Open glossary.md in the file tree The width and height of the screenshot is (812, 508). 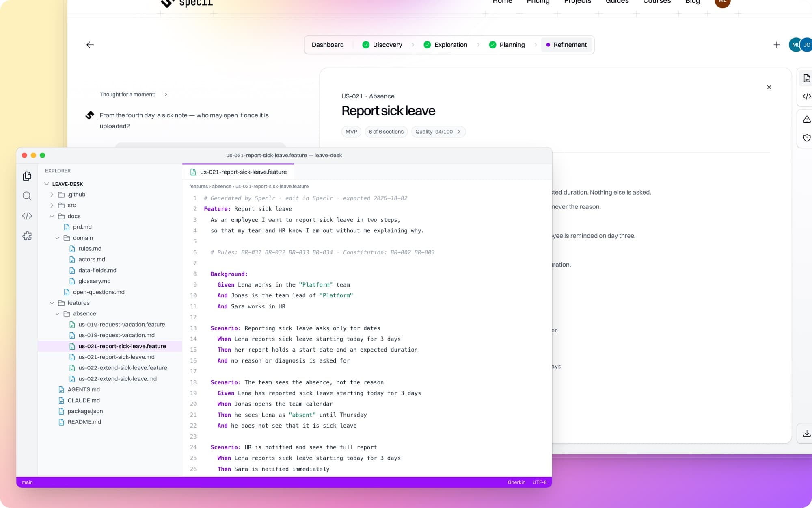[x=94, y=281]
